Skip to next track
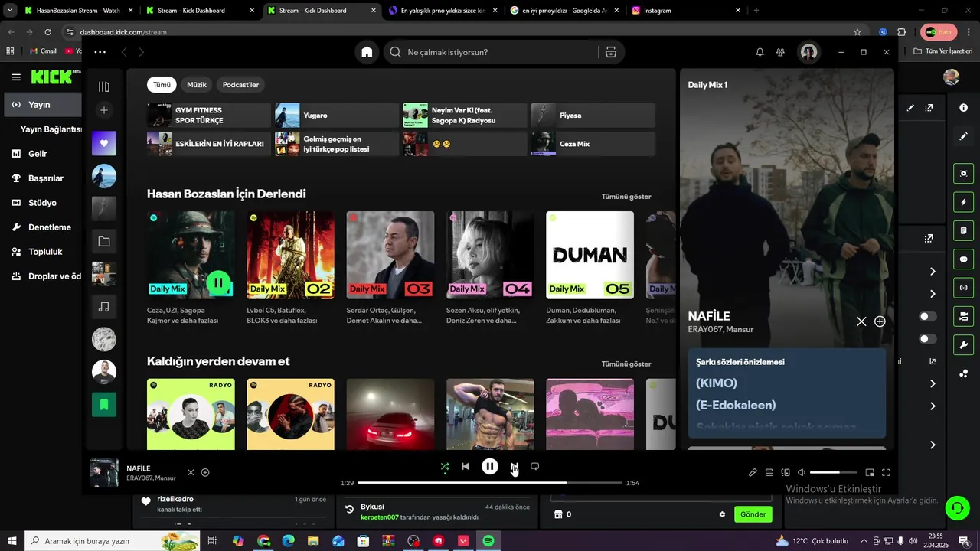 tap(514, 466)
